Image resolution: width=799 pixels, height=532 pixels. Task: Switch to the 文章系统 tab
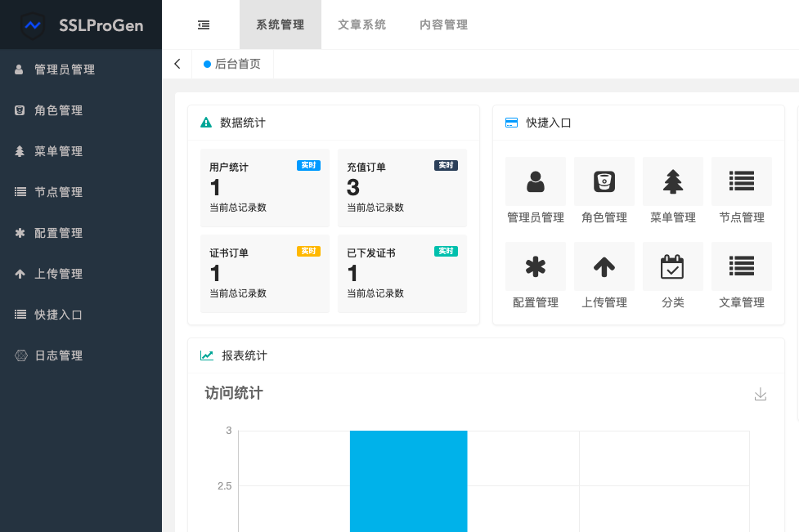pos(361,25)
